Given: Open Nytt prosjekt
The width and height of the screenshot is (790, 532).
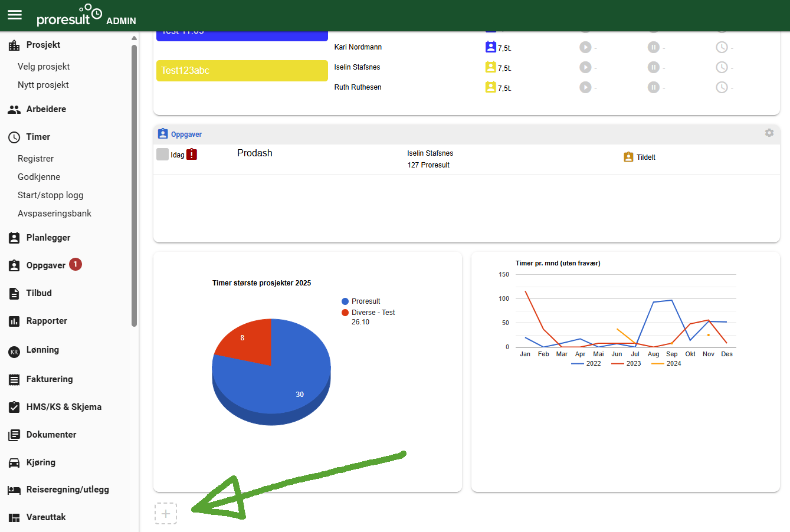Looking at the screenshot, I should click(43, 85).
